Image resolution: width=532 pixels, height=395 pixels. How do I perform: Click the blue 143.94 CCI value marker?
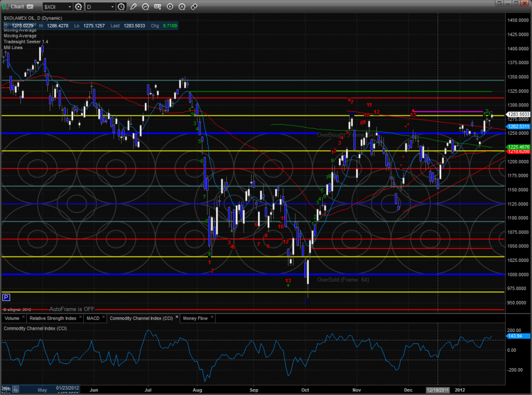click(x=518, y=336)
